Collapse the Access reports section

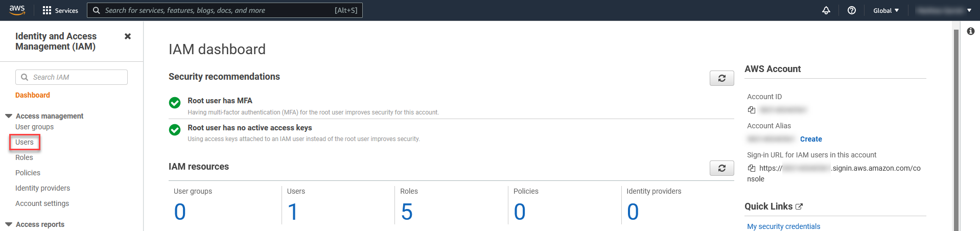(x=9, y=224)
